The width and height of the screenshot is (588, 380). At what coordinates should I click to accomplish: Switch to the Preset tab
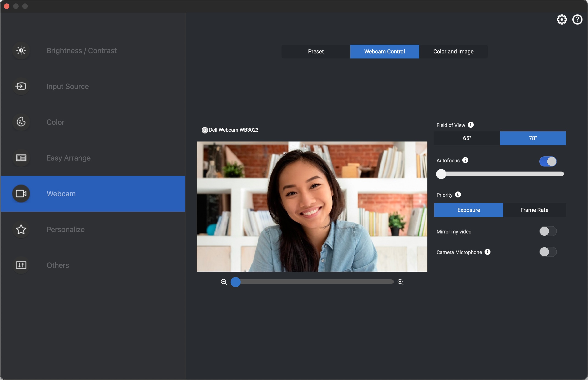coord(316,51)
